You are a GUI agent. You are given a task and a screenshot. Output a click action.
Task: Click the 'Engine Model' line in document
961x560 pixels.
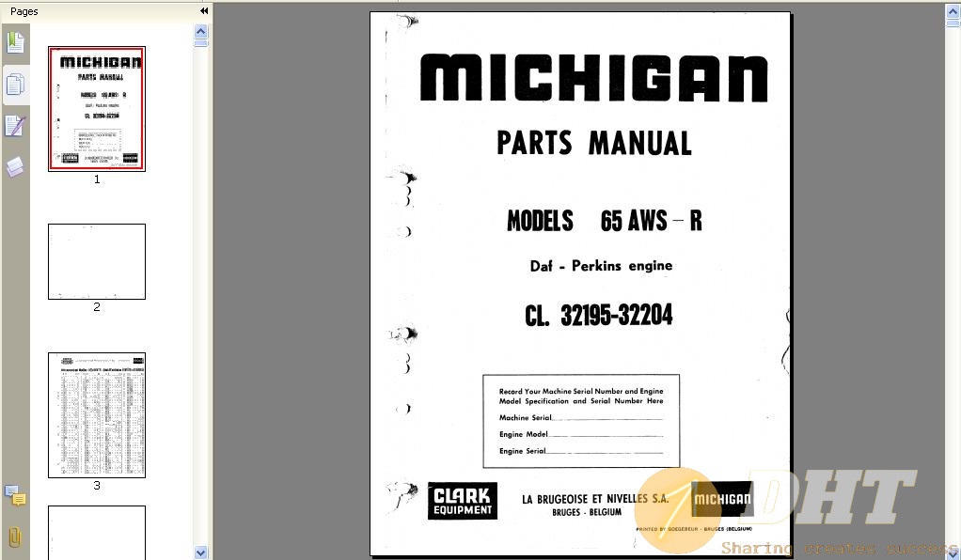pyautogui.click(x=581, y=434)
